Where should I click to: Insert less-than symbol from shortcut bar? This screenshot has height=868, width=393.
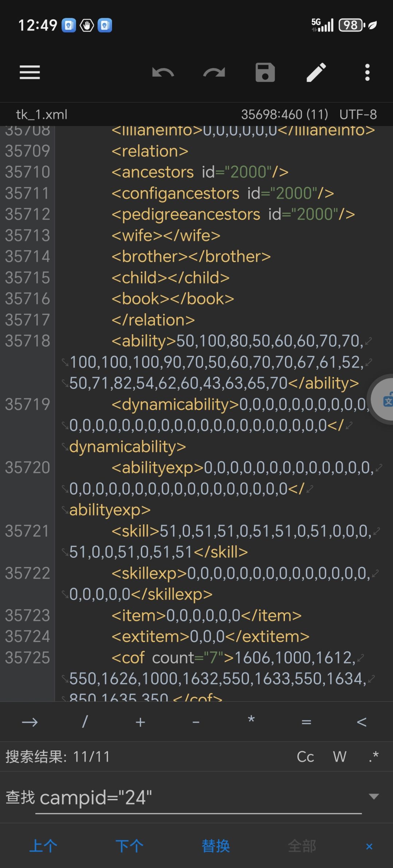[362, 722]
